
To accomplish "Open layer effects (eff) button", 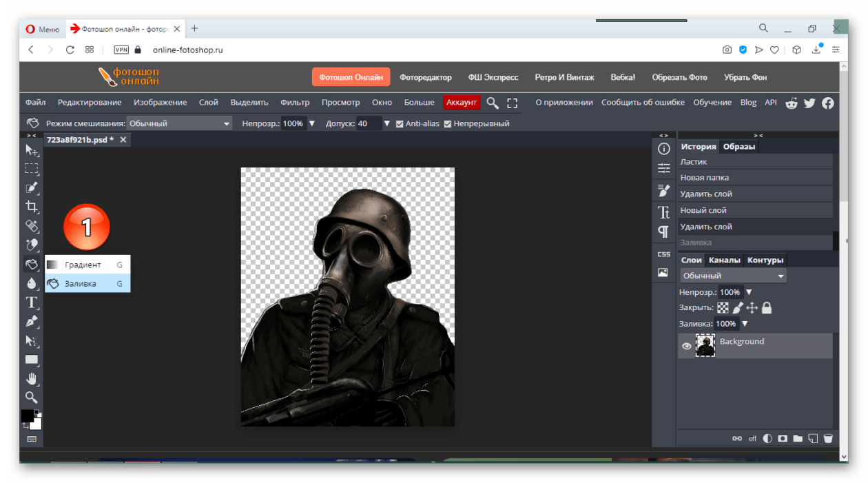I will click(x=752, y=439).
